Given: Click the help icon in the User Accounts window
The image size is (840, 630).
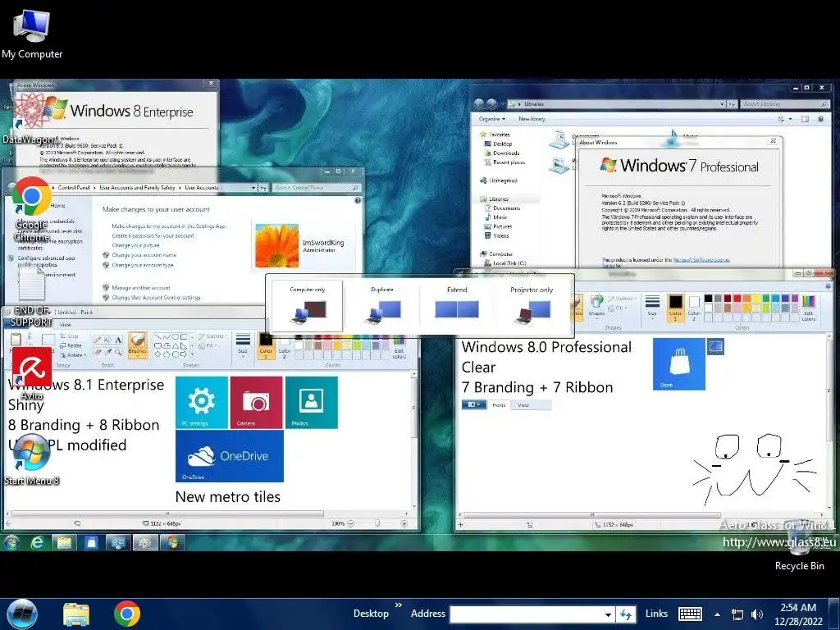Looking at the screenshot, I should coord(358,200).
